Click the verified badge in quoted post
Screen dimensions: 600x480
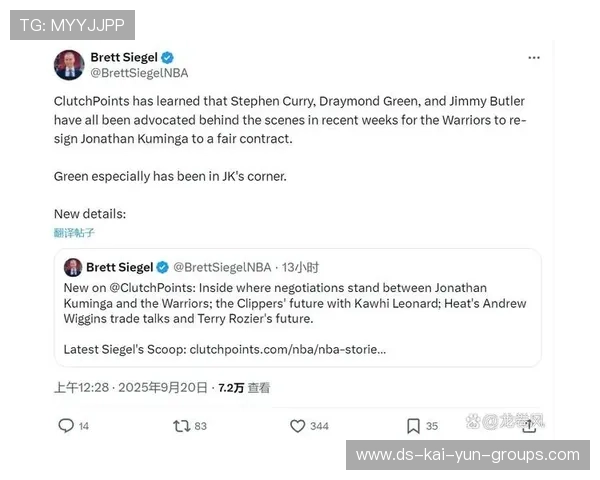tap(163, 267)
